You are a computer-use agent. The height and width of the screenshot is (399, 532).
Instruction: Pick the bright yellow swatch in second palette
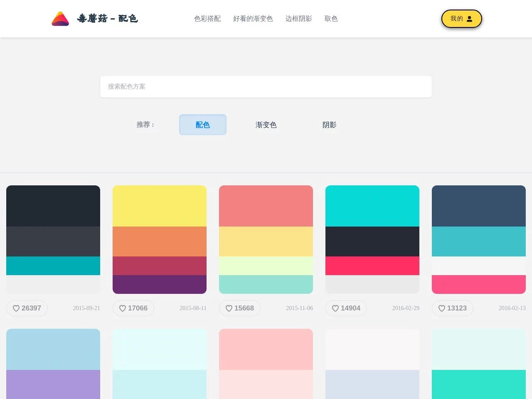[160, 206]
